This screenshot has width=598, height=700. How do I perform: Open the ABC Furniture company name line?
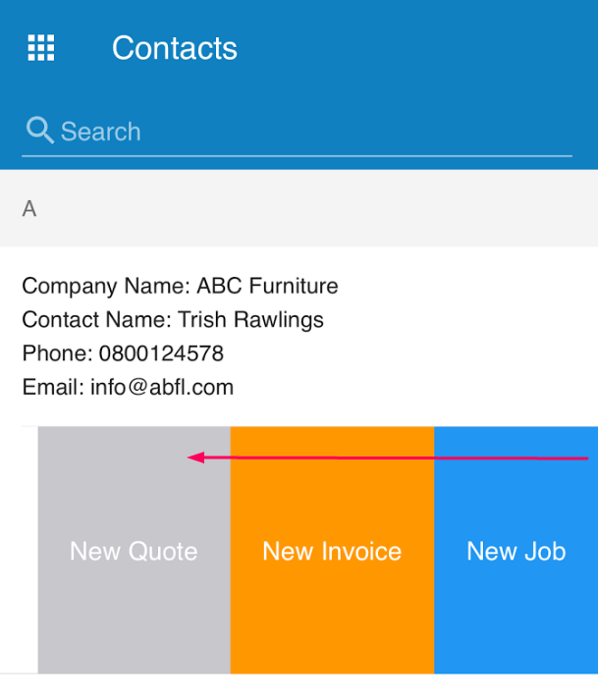pyautogui.click(x=180, y=286)
